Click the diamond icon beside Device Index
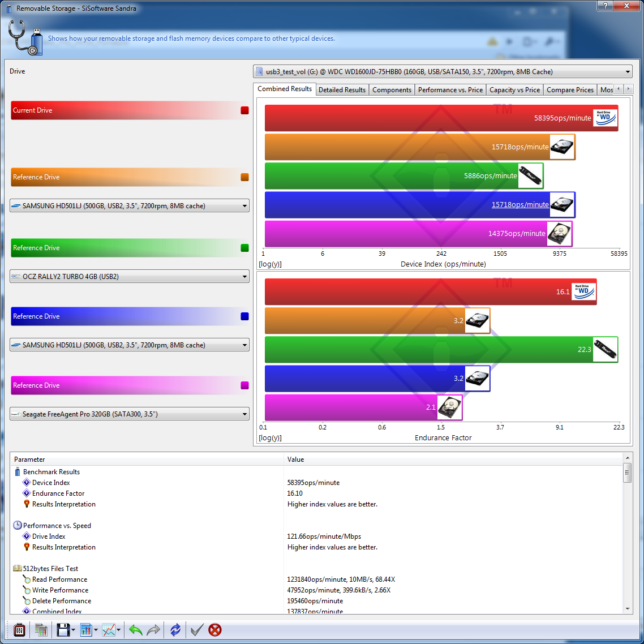 tap(27, 482)
